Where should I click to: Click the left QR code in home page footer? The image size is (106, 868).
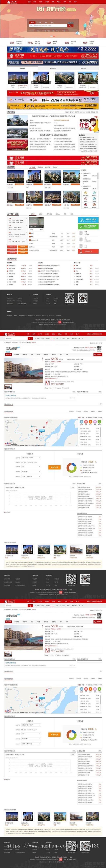click(70, 298)
